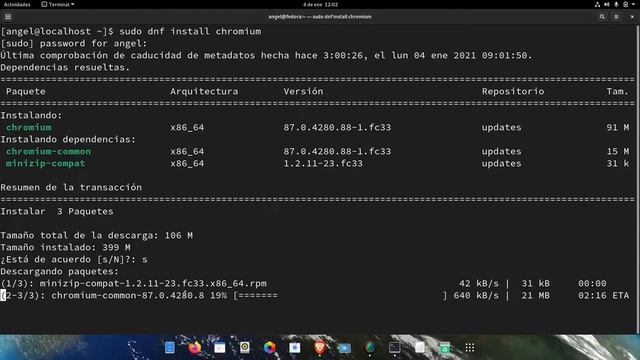Click version '1.2.11-23.fc33' text

tap(323, 163)
